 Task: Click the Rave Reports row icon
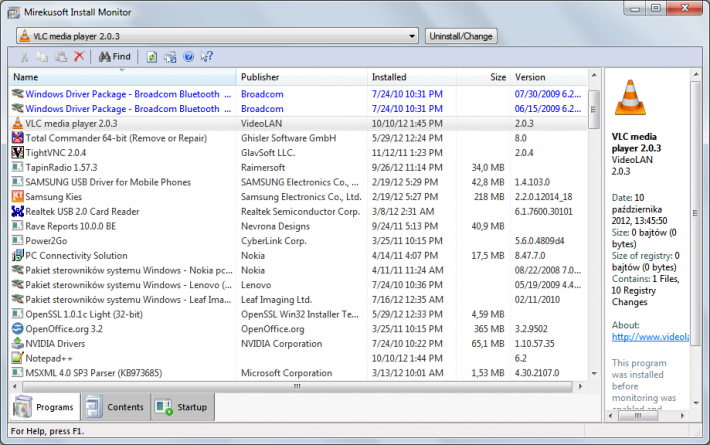17,226
